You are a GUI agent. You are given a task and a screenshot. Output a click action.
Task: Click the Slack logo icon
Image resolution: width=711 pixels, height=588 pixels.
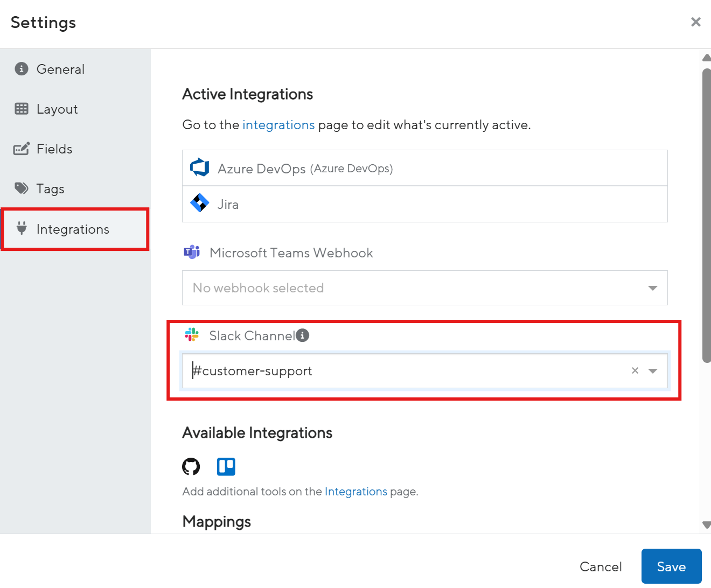[191, 334]
